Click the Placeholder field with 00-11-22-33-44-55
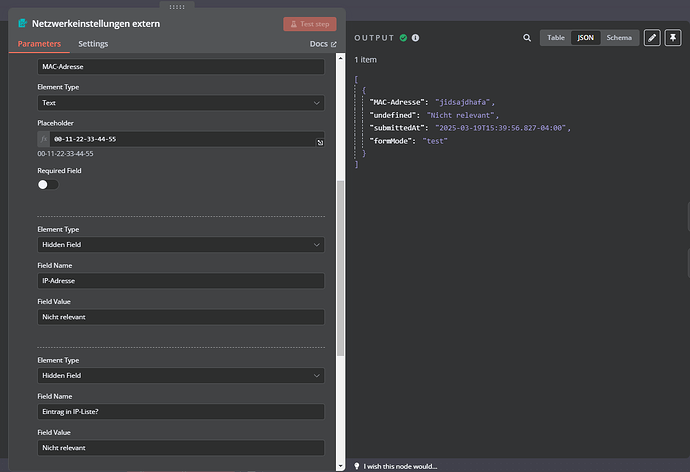The height and width of the screenshot is (472, 690). pyautogui.click(x=183, y=139)
